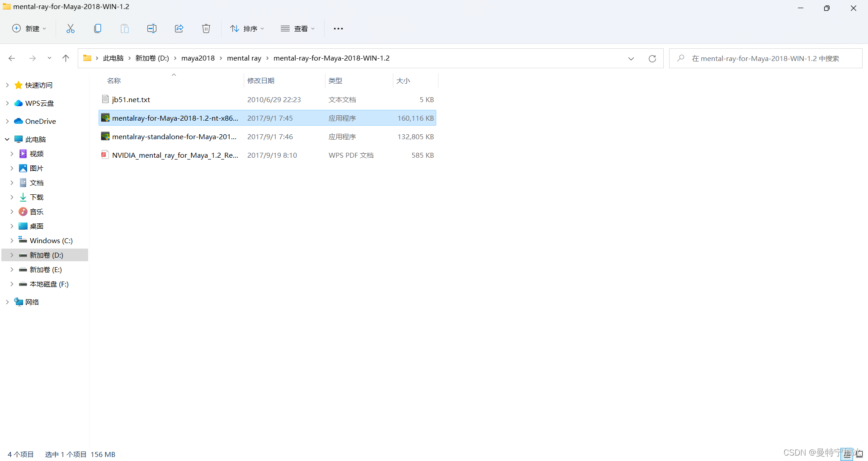Screen dimensions: 868x461
Task: Click 新加卷 (D:) breadcrumb in address bar
Action: pyautogui.click(x=152, y=58)
